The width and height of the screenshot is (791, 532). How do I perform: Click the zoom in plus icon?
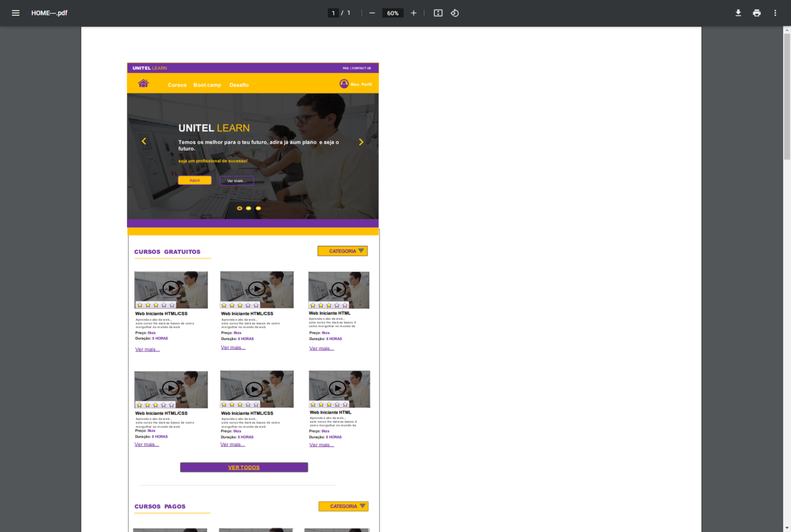tap(414, 13)
